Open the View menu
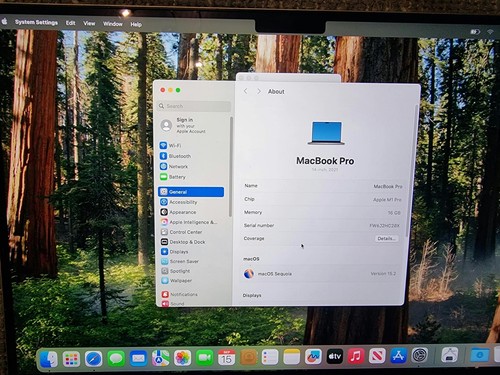The width and height of the screenshot is (500, 375). [x=89, y=23]
